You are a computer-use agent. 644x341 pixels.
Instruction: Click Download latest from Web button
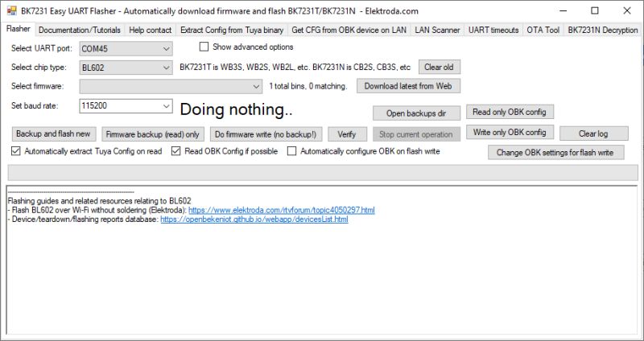click(x=408, y=86)
